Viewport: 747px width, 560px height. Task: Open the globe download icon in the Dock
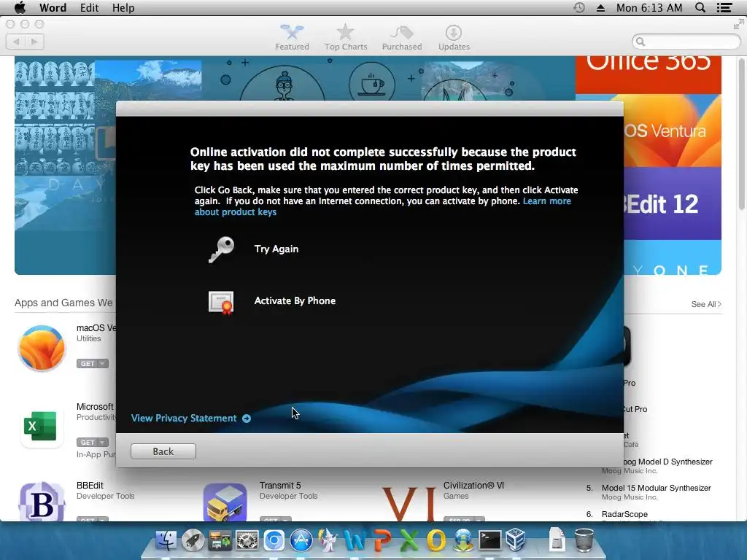click(463, 540)
